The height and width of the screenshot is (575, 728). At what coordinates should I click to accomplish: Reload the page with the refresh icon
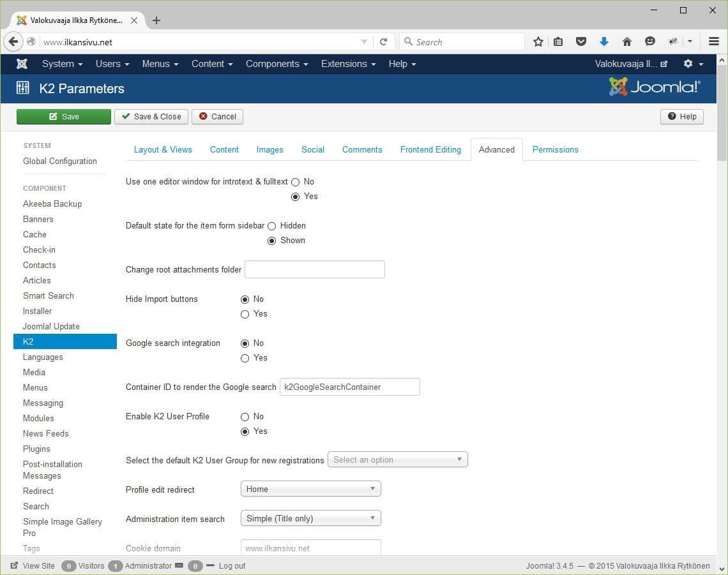[384, 41]
